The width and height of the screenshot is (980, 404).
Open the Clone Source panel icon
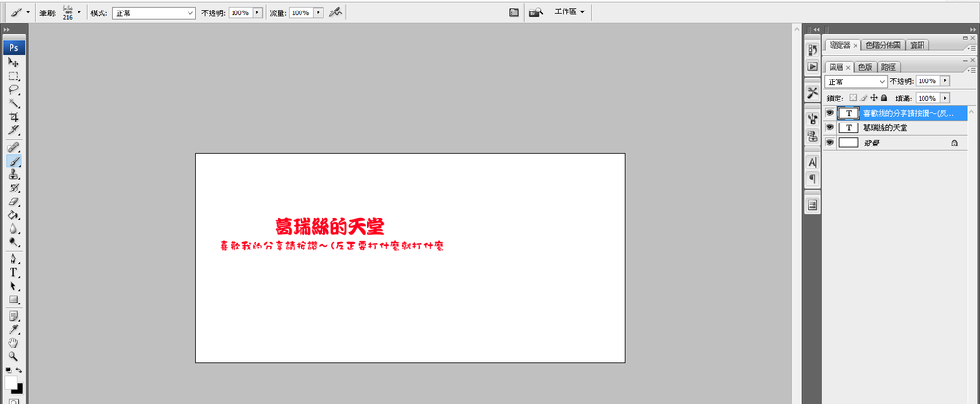point(813,136)
